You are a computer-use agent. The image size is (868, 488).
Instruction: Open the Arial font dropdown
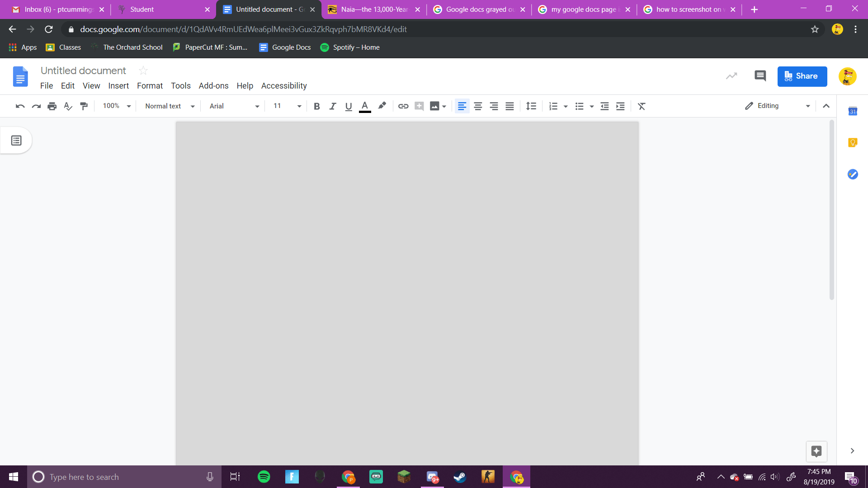click(x=234, y=106)
